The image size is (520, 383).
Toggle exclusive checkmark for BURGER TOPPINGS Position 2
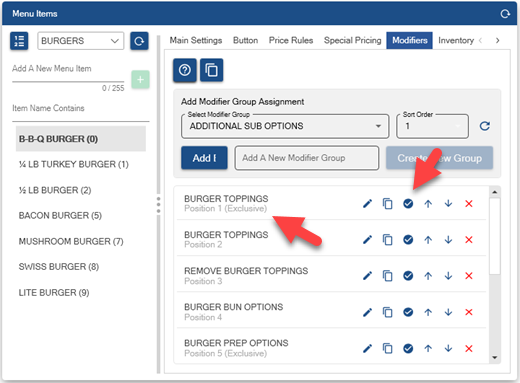(x=408, y=240)
